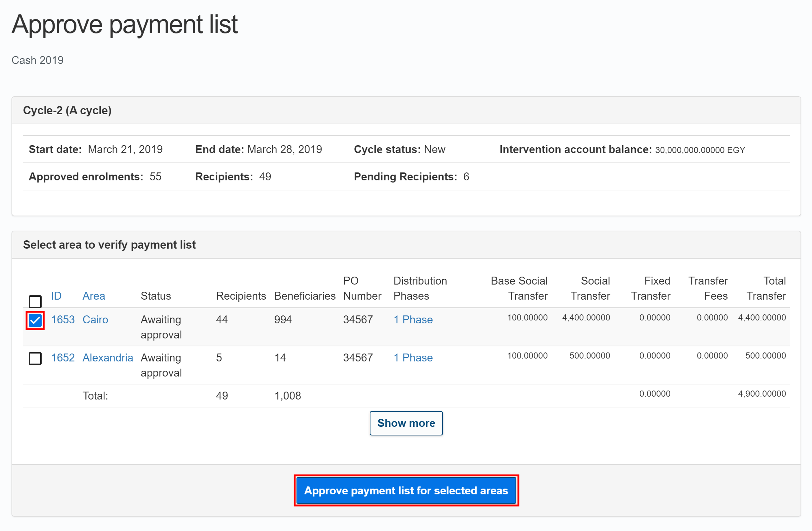Screen dimensions: 812x531
Task: Click the Show more button
Action: pos(406,423)
